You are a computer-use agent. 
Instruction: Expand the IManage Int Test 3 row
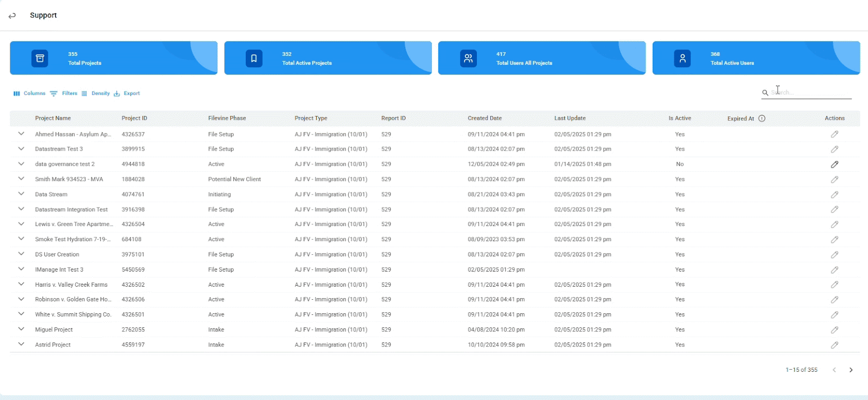tap(21, 269)
